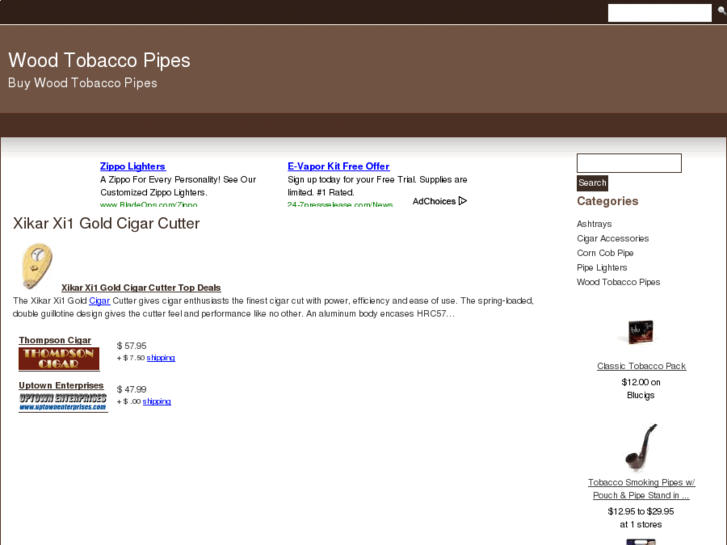The image size is (727, 545).
Task: Click the Thompson Cigar logo image
Action: click(x=59, y=359)
